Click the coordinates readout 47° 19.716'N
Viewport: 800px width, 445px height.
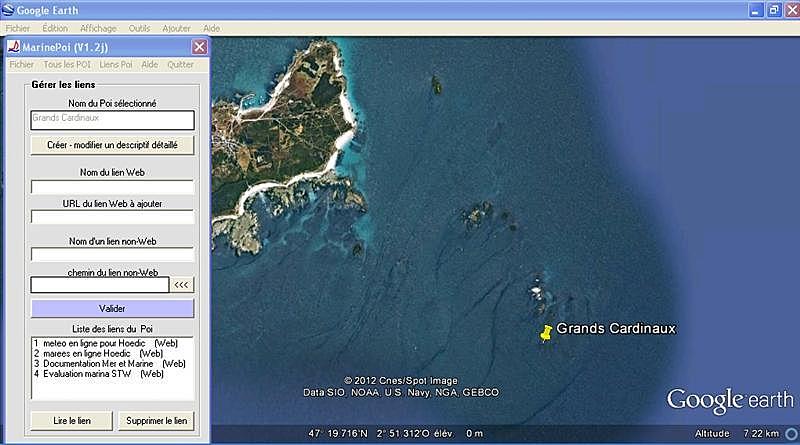pyautogui.click(x=338, y=434)
